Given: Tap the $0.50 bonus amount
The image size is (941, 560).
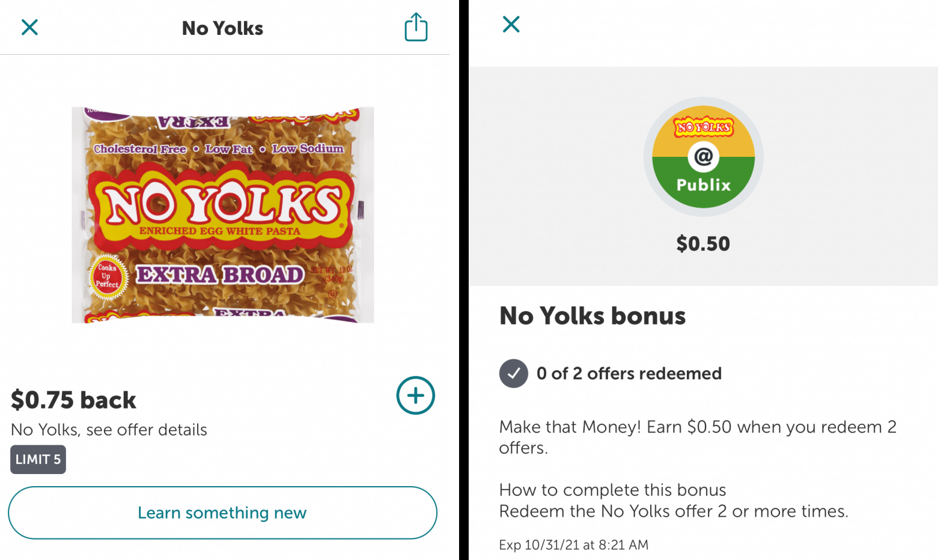Looking at the screenshot, I should 702,243.
